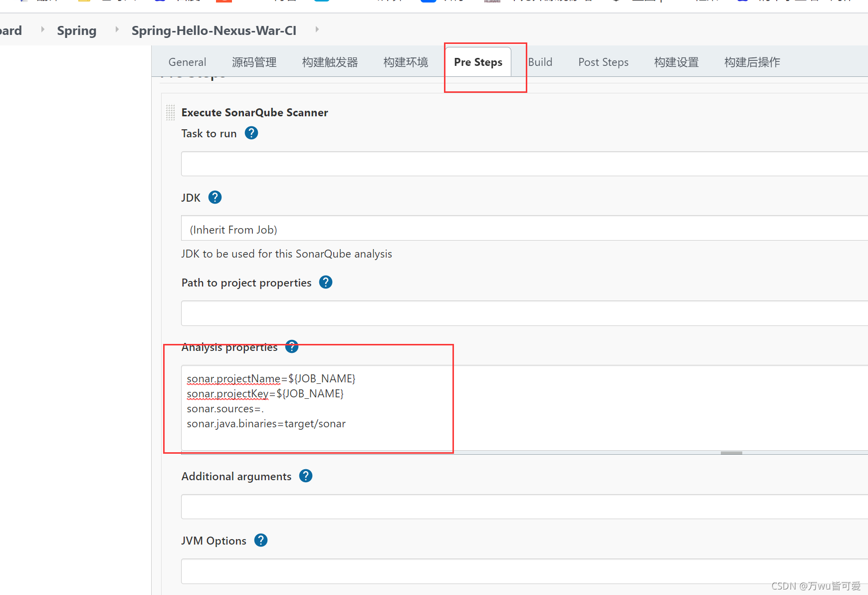
Task: Click inside the Analysis properties textarea
Action: coord(524,408)
